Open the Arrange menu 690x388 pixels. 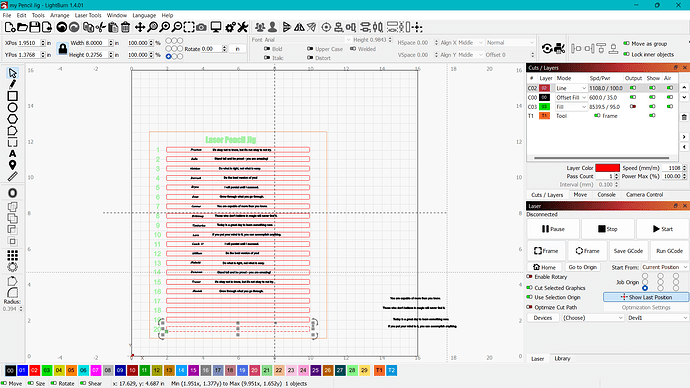[x=59, y=15]
